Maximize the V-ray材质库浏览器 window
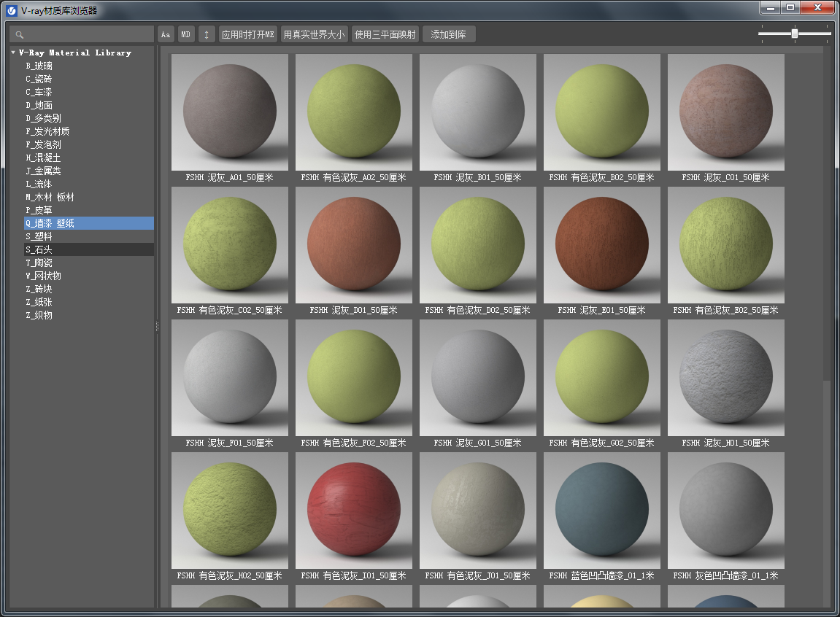Image resolution: width=840 pixels, height=617 pixels. pyautogui.click(x=790, y=7)
